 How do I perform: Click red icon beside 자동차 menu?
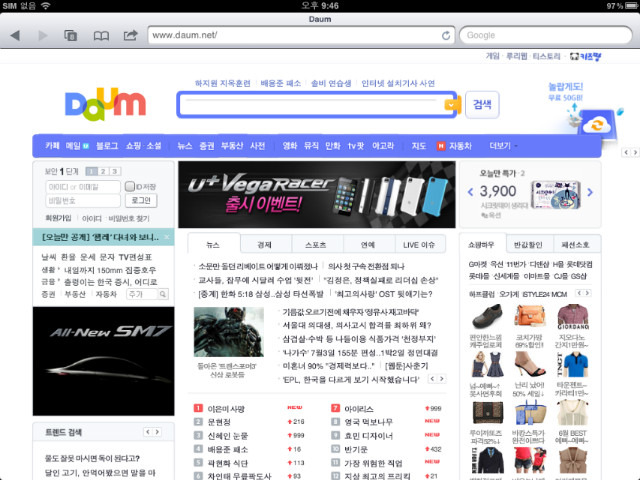441,146
